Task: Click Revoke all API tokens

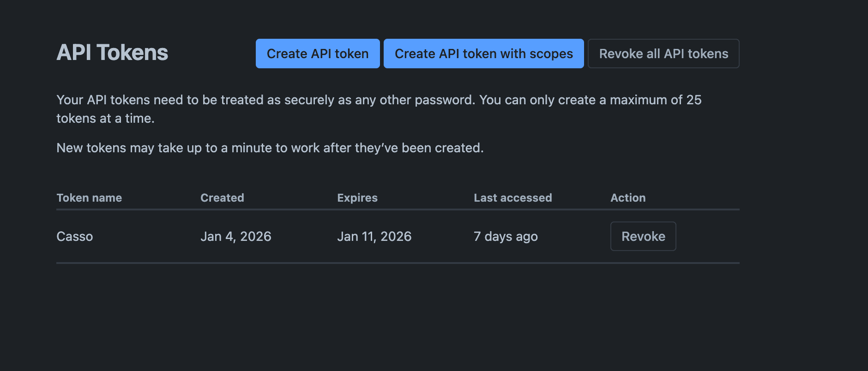Action: (x=663, y=53)
